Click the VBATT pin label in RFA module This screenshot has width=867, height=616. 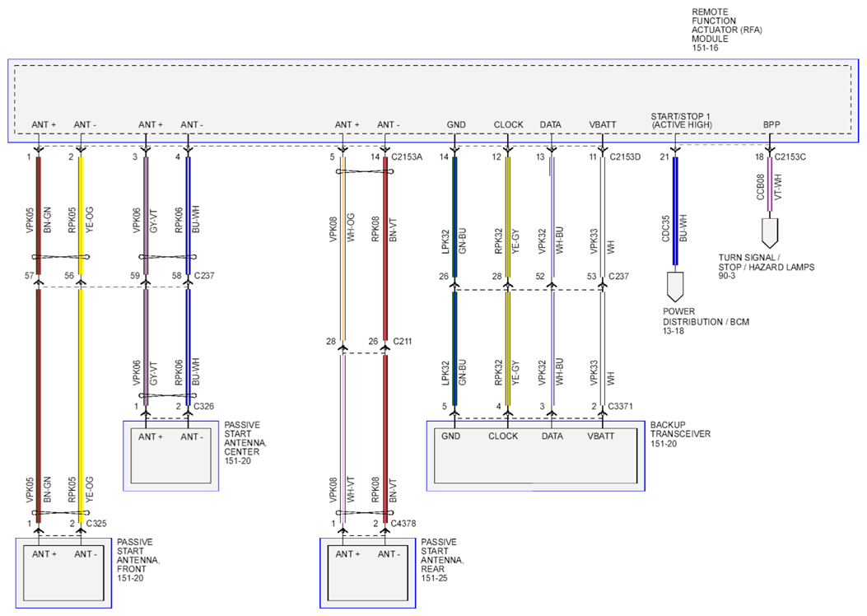603,125
